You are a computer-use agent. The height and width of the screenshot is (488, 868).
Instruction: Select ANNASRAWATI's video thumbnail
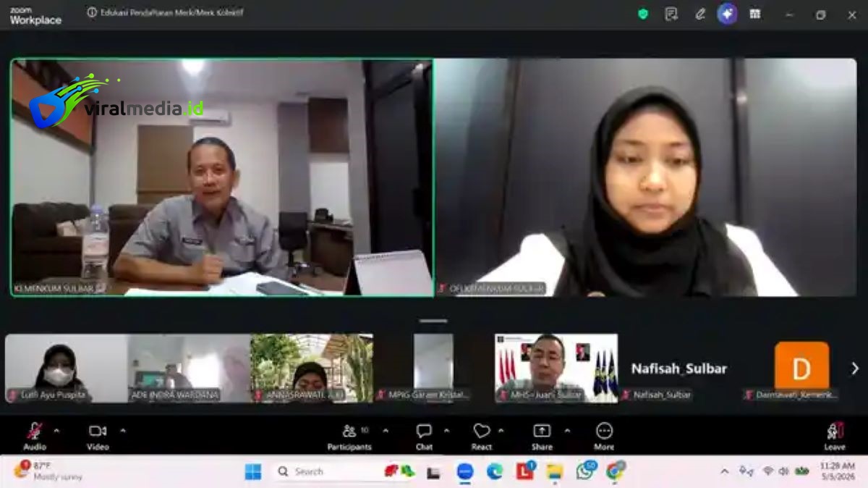point(312,368)
